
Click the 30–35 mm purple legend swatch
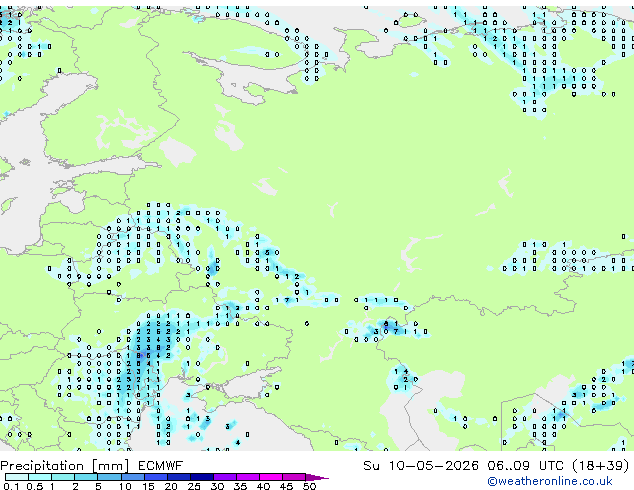[225, 477]
